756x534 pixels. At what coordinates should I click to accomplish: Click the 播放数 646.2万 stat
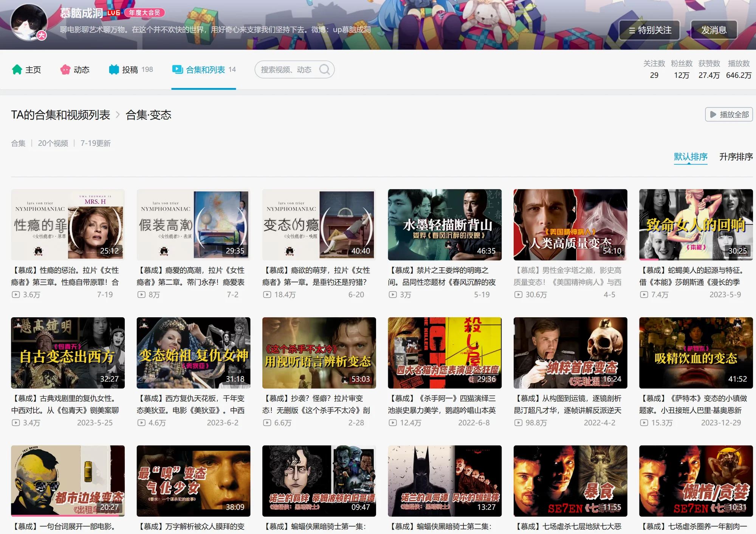739,69
